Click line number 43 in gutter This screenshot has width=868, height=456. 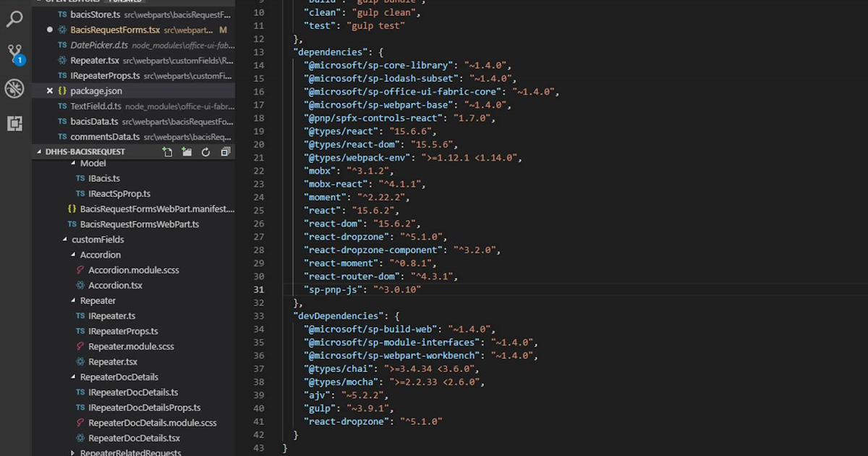pyautogui.click(x=259, y=448)
